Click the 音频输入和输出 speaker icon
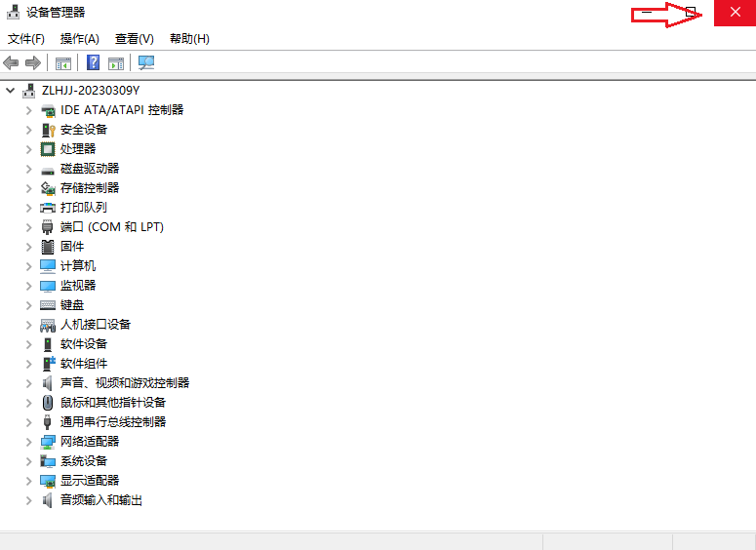Screen dimensions: 756x550 [x=47, y=500]
